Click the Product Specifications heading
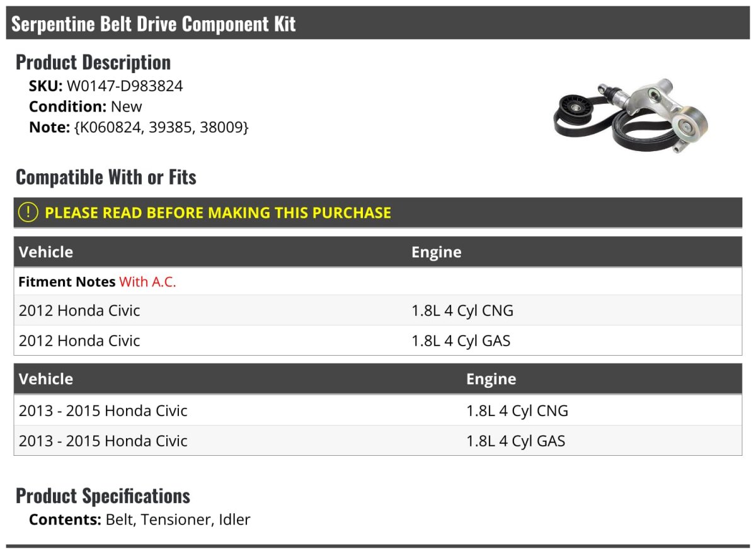The image size is (756, 554). 103,495
